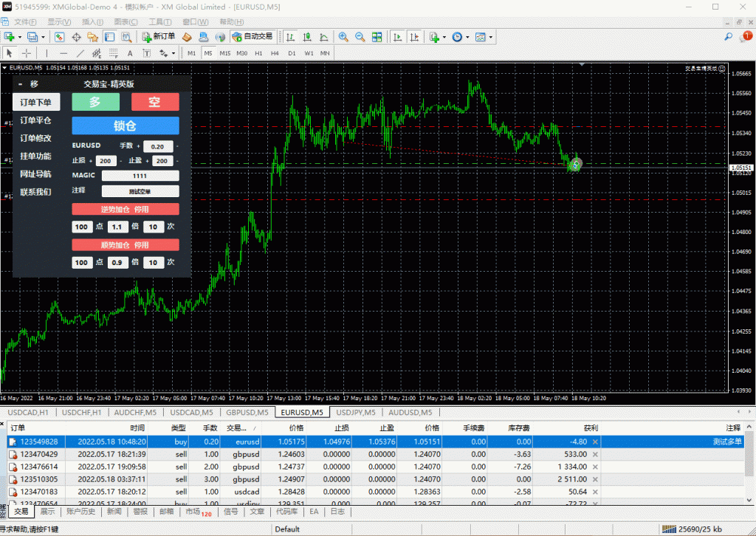
Task: Switch the chart to line display
Action: (324, 36)
